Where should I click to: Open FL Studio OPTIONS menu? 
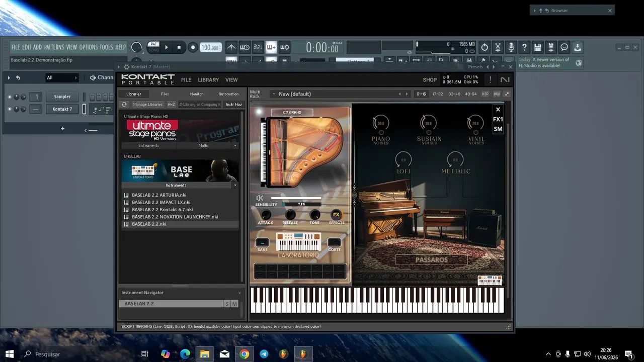(x=89, y=47)
